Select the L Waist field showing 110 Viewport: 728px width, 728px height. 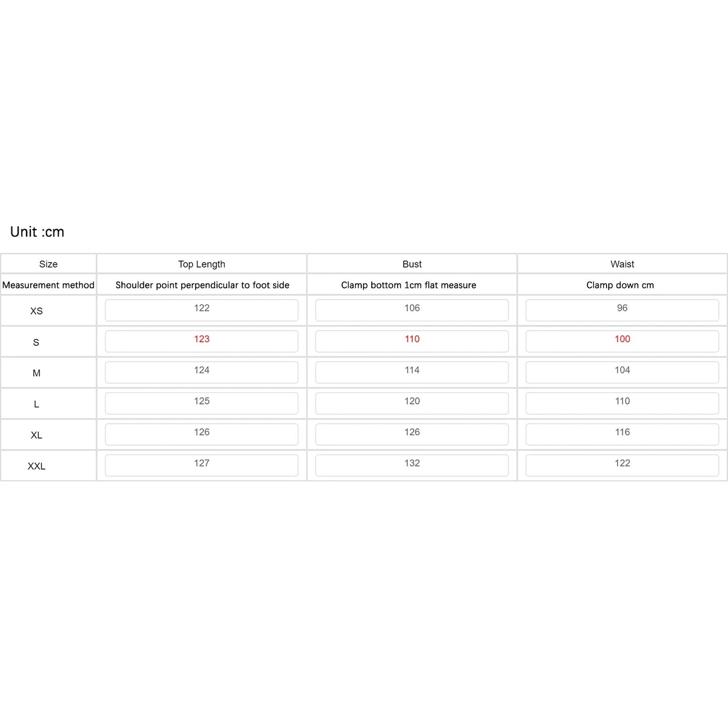pos(622,404)
